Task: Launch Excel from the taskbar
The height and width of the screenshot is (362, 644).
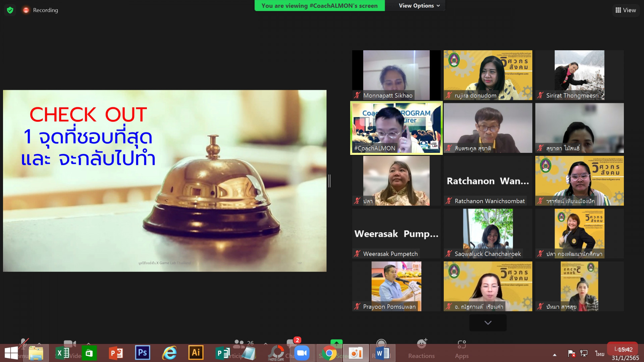Action: click(x=62, y=353)
